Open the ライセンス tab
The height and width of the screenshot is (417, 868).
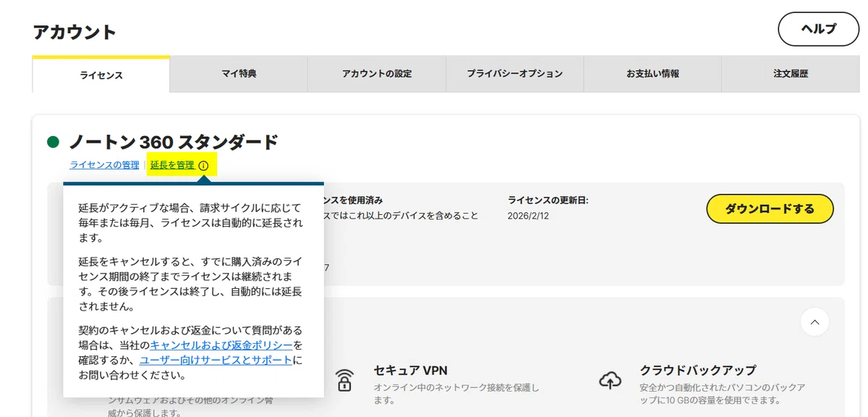[101, 75]
